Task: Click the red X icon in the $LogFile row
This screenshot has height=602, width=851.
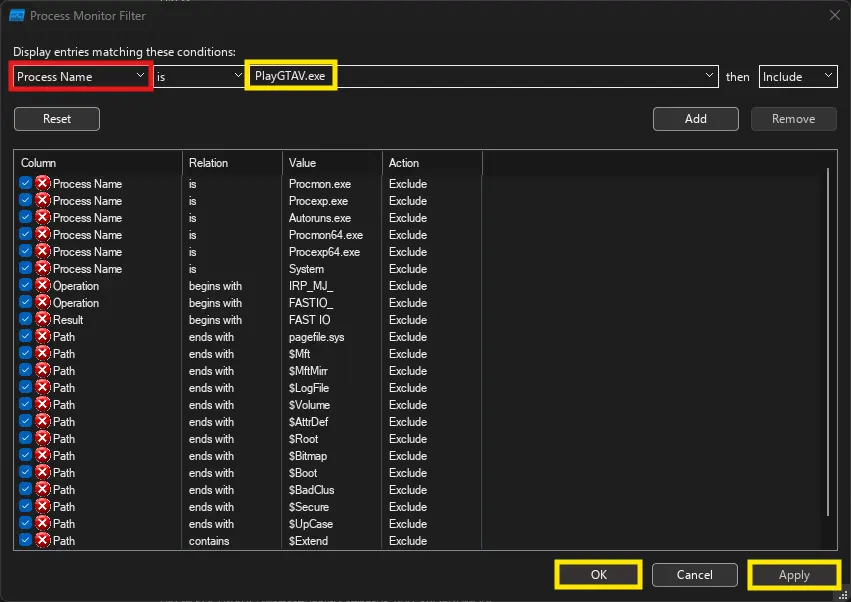Action: pyautogui.click(x=43, y=387)
